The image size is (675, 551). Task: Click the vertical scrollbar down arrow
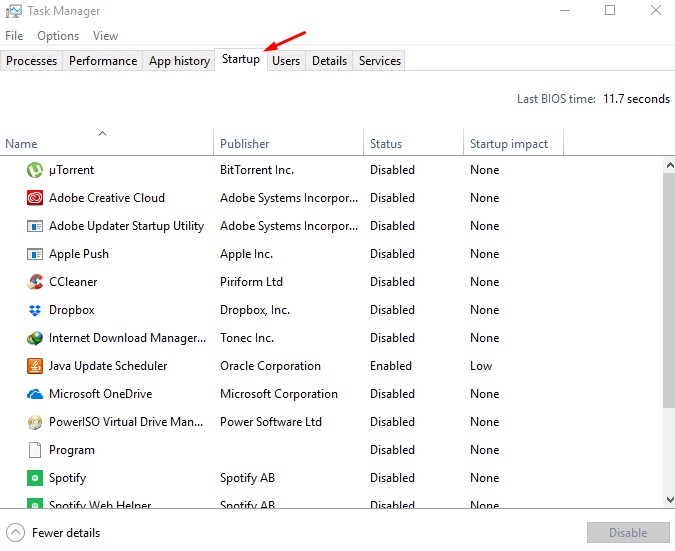click(668, 499)
